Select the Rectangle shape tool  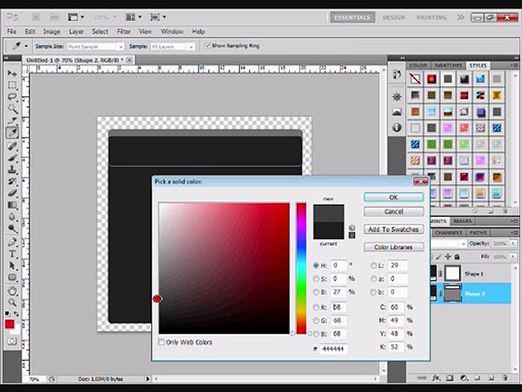(12, 278)
